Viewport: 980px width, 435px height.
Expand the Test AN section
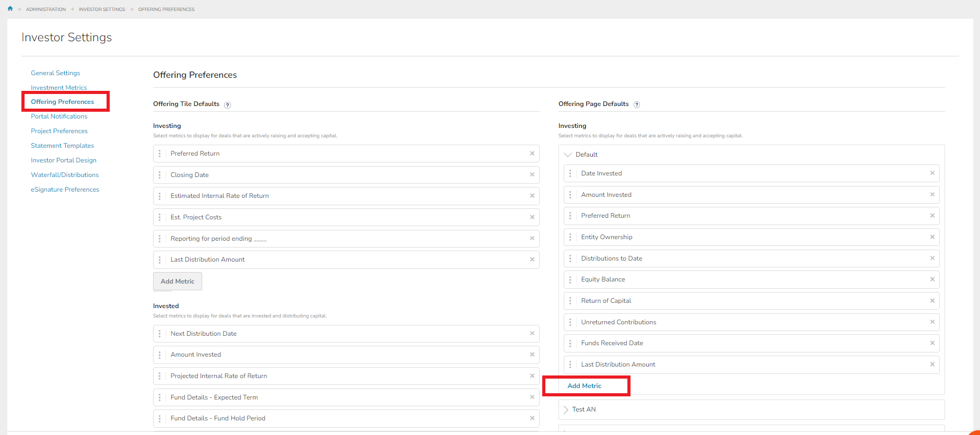[x=566, y=409]
